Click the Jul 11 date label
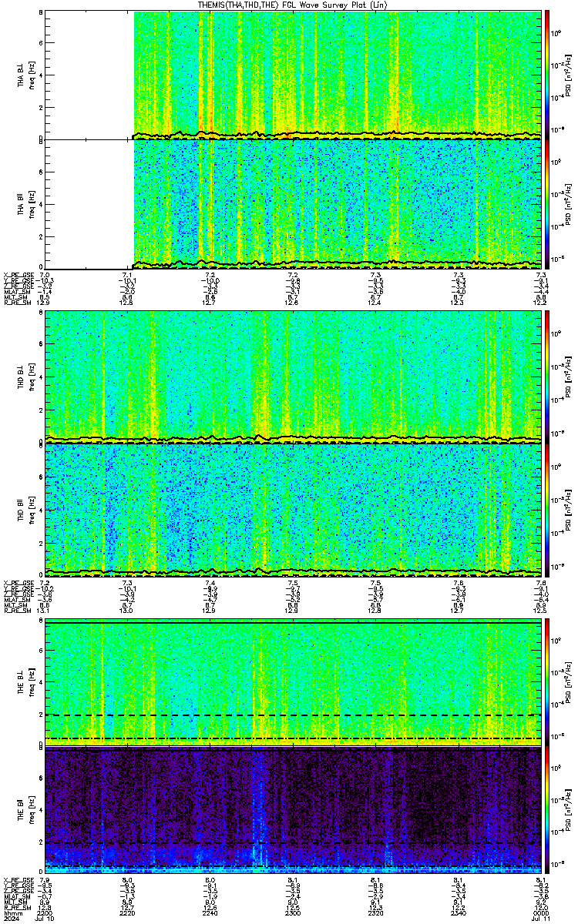This screenshot has height=924, width=578. click(540, 919)
